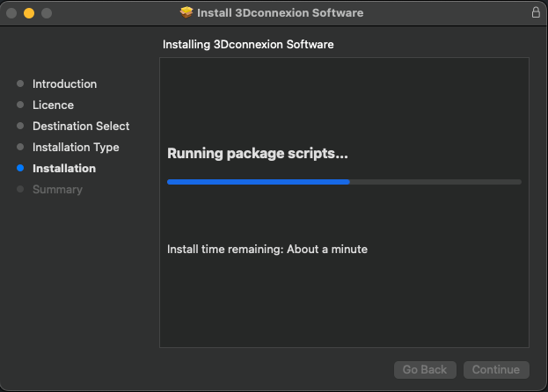Click the lock icon in the title bar
This screenshot has width=548, height=392.
(536, 13)
